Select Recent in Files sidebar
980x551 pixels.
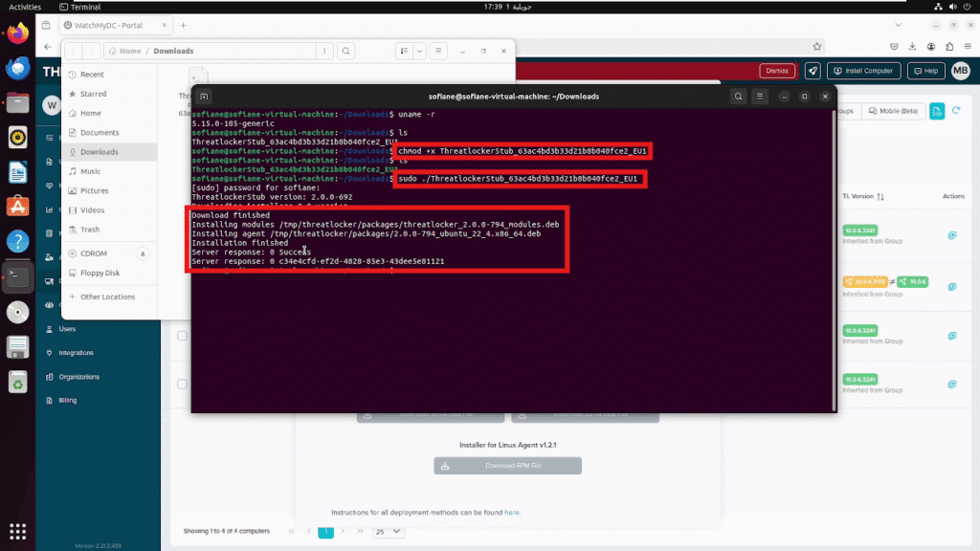tap(109, 75)
